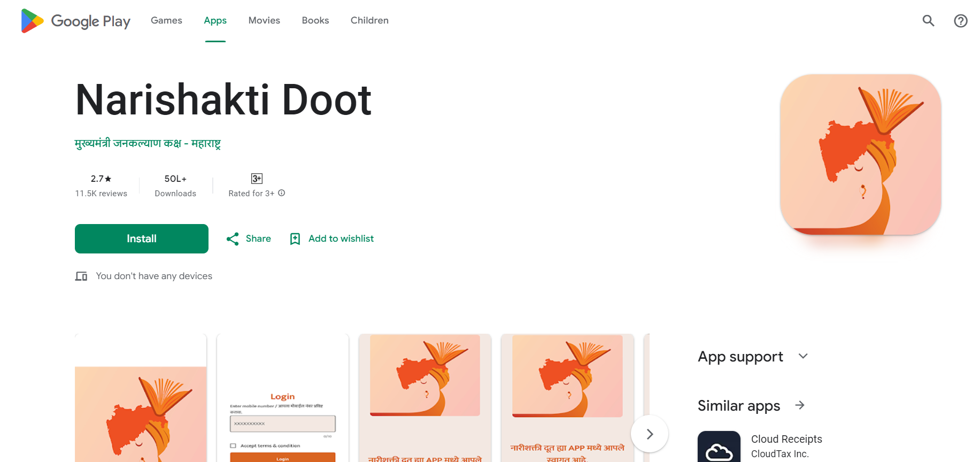The image size is (980, 462).
Task: Click the green Install button
Action: pos(142,238)
